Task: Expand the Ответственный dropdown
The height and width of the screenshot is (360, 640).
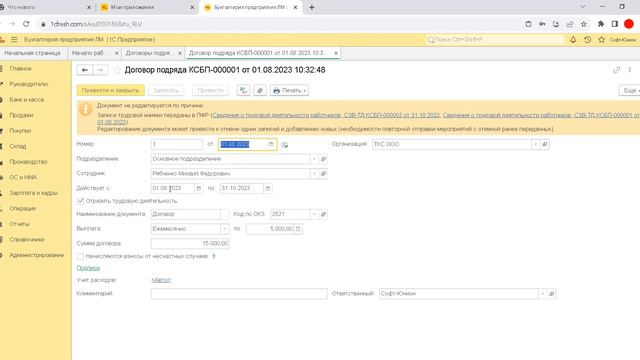Action: (x=542, y=293)
